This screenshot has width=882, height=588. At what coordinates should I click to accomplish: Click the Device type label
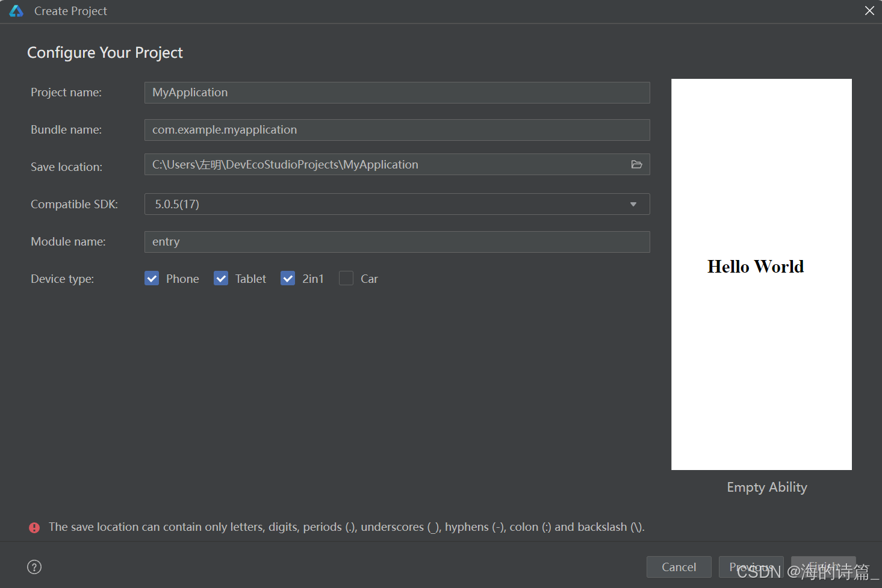(x=63, y=279)
